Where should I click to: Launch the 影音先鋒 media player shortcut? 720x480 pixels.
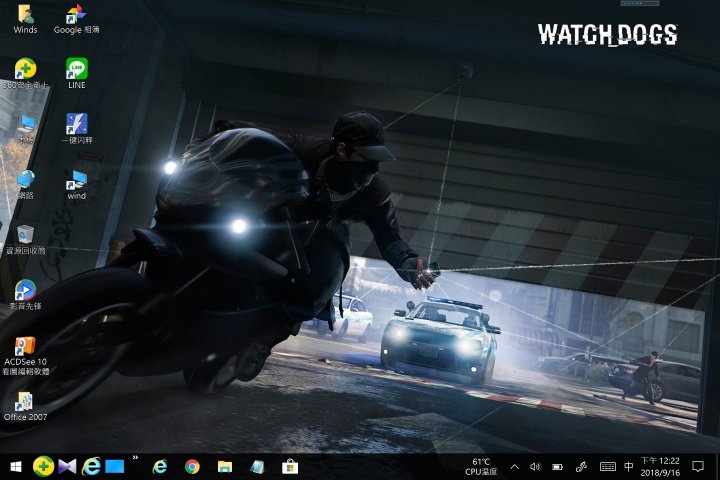[25, 295]
